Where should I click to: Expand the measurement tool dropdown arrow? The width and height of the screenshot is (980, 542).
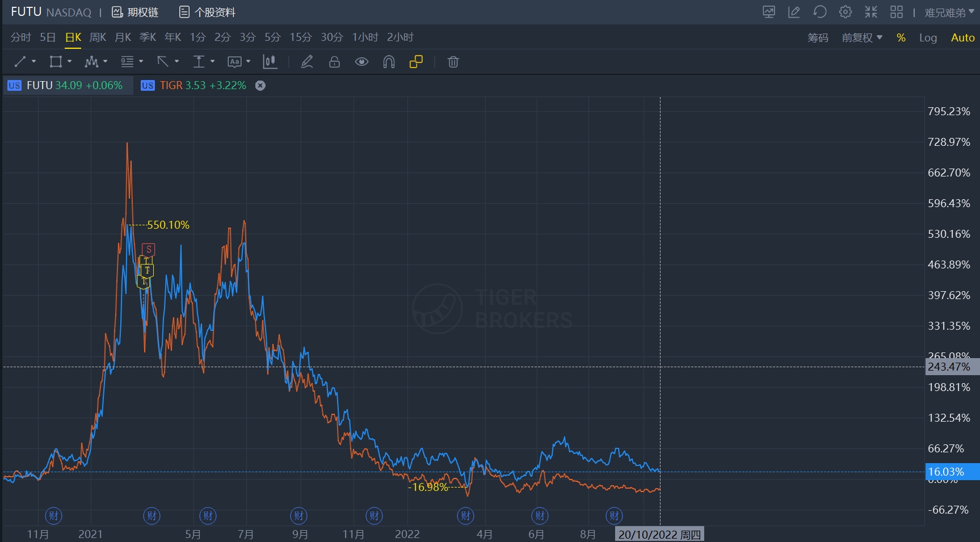pyautogui.click(x=213, y=61)
